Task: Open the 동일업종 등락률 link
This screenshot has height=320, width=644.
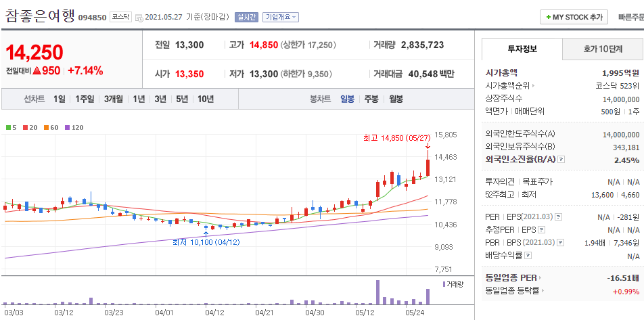Action: [x=512, y=291]
